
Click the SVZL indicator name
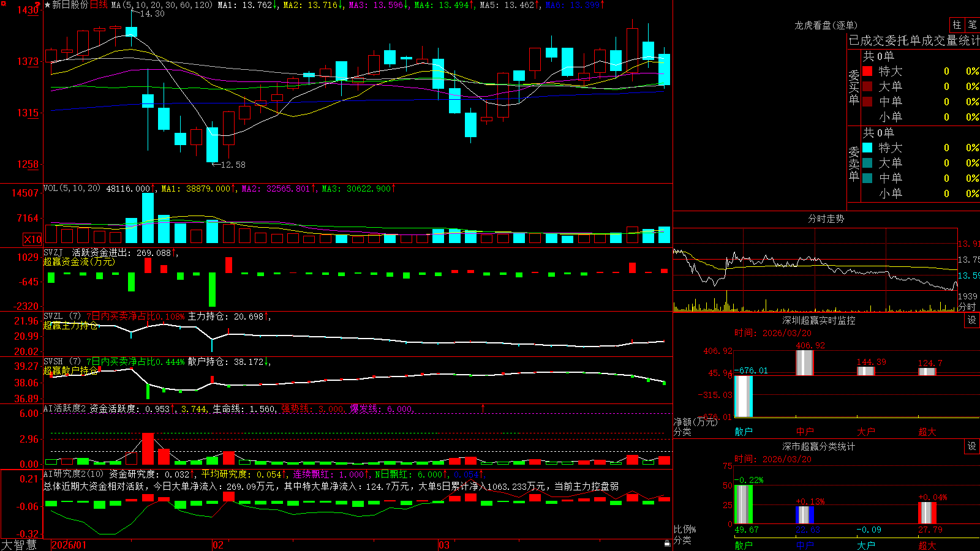[x=53, y=317]
